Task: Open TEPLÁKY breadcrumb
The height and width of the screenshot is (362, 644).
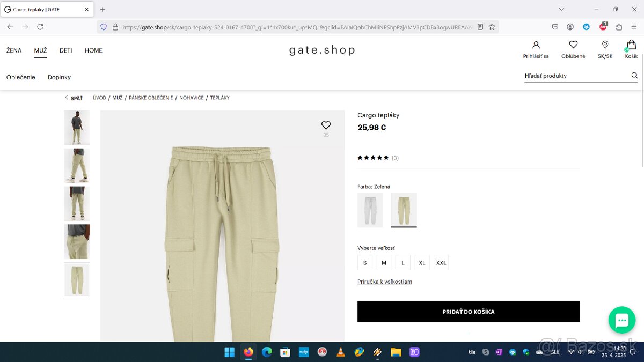Action: click(219, 98)
